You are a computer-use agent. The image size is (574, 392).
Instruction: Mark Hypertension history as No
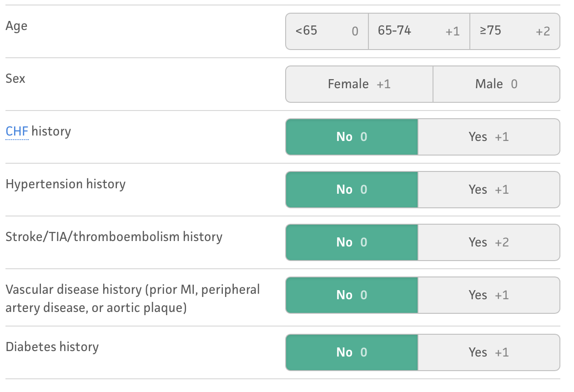352,190
